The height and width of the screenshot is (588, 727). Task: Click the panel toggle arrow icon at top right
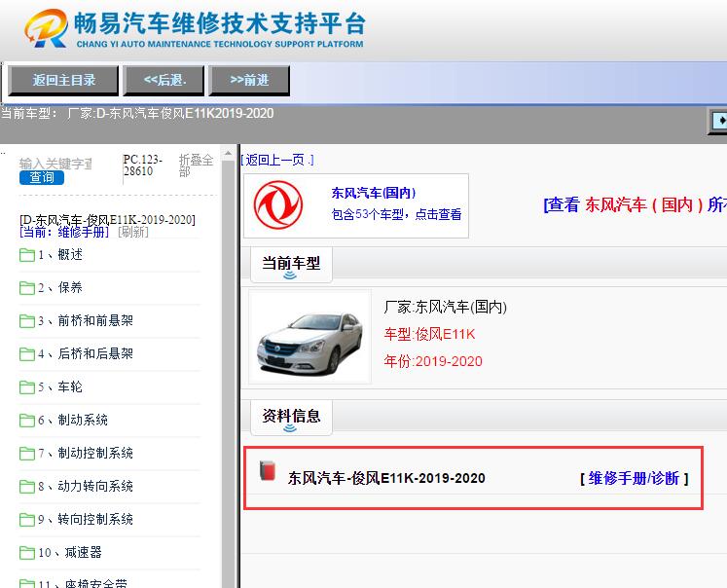pyautogui.click(x=718, y=121)
